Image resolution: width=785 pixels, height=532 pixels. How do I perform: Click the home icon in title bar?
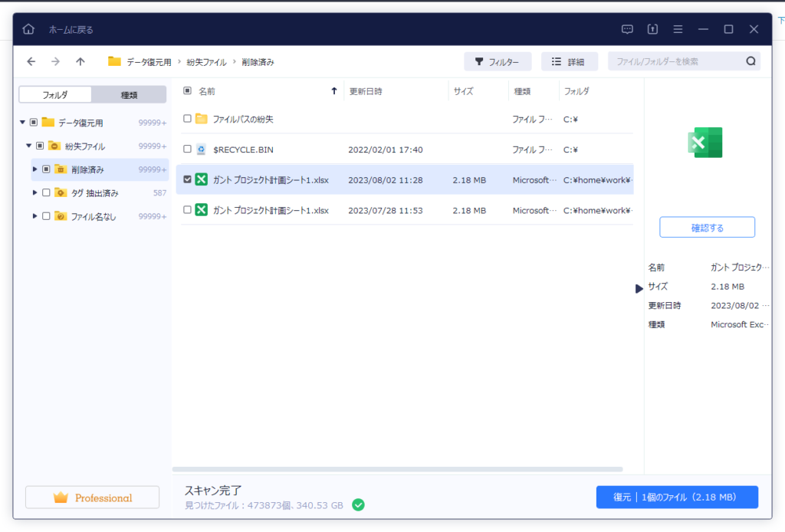[x=28, y=30]
